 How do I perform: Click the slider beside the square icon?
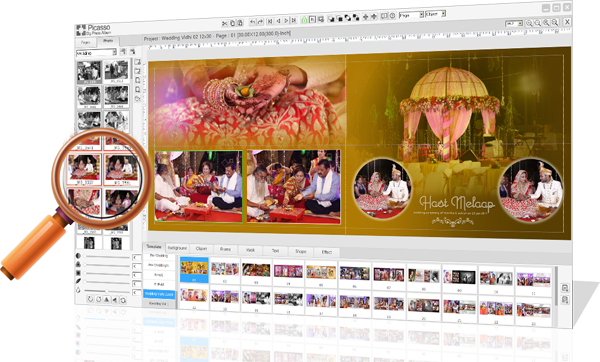(x=107, y=274)
